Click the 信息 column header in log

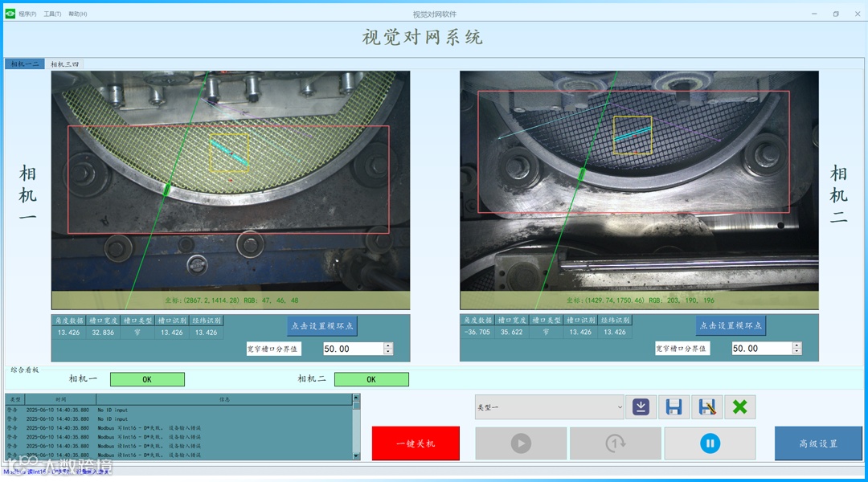pos(224,399)
